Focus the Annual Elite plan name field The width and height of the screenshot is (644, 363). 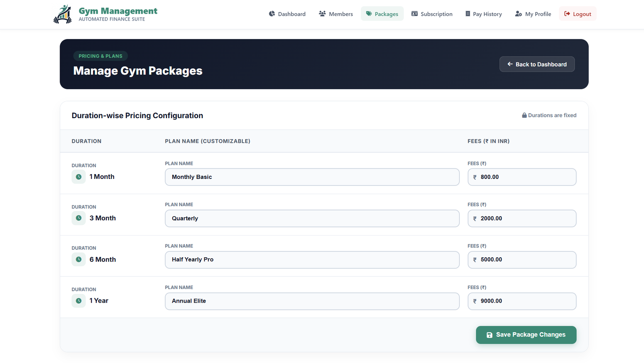tap(312, 301)
